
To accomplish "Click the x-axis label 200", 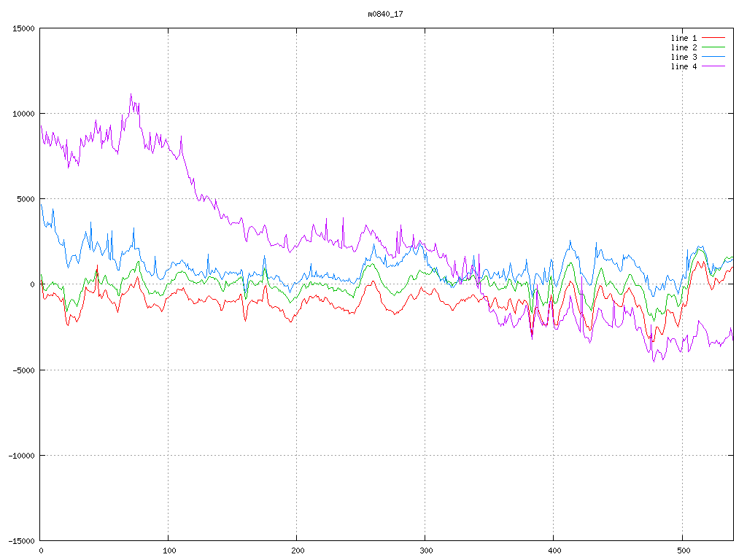I will [x=298, y=551].
